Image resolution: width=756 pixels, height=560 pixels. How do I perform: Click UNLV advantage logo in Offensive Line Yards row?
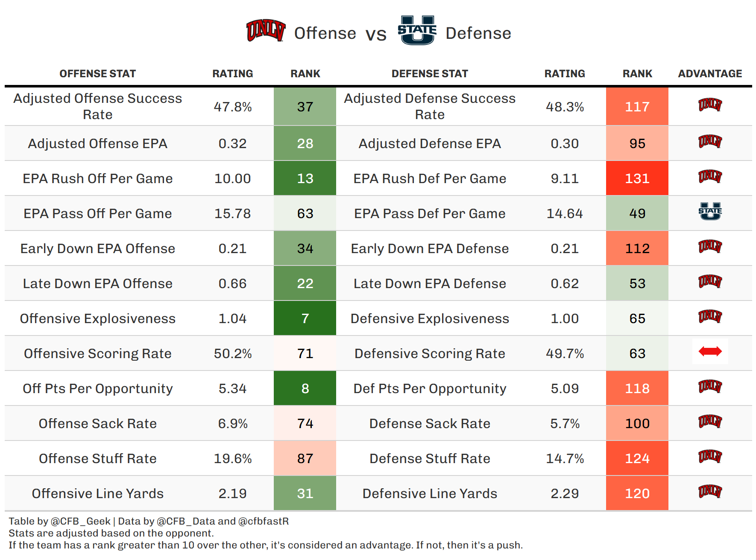coord(710,492)
